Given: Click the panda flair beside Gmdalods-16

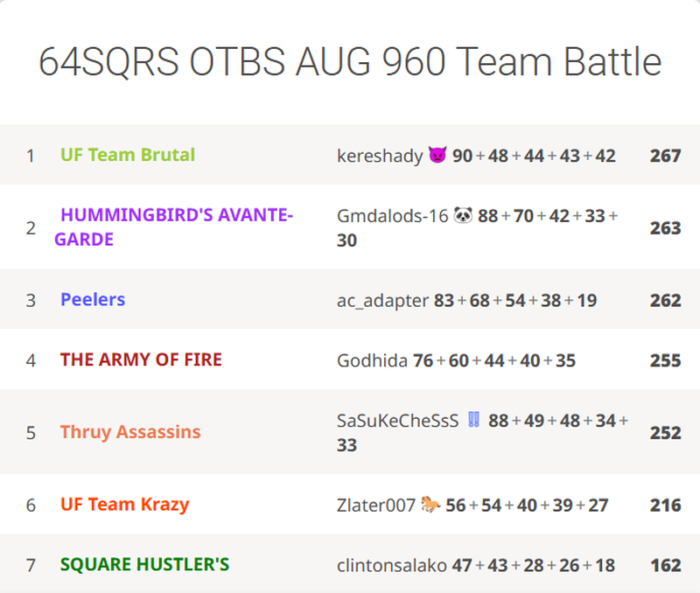Looking at the screenshot, I should tap(463, 215).
